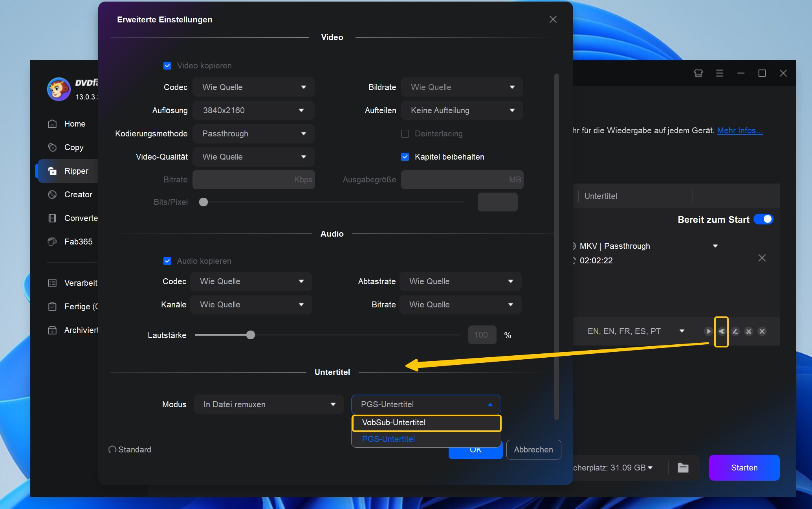Open the Abtastrate dropdown
Image resolution: width=812 pixels, height=509 pixels.
460,281
